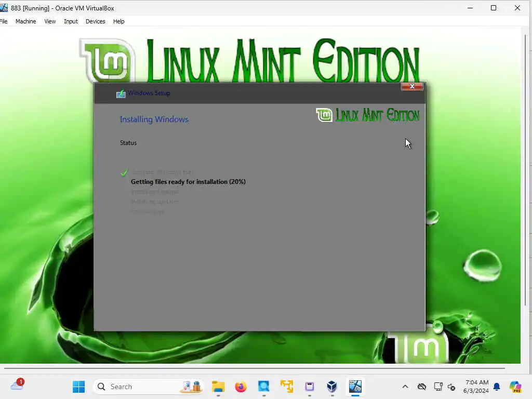
Task: Open the notification bell
Action: pyautogui.click(x=497, y=387)
